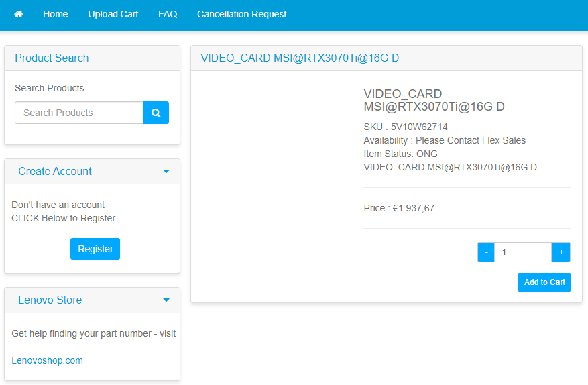Increase quantity with the plus button
This screenshot has height=385, width=588.
pyautogui.click(x=561, y=252)
